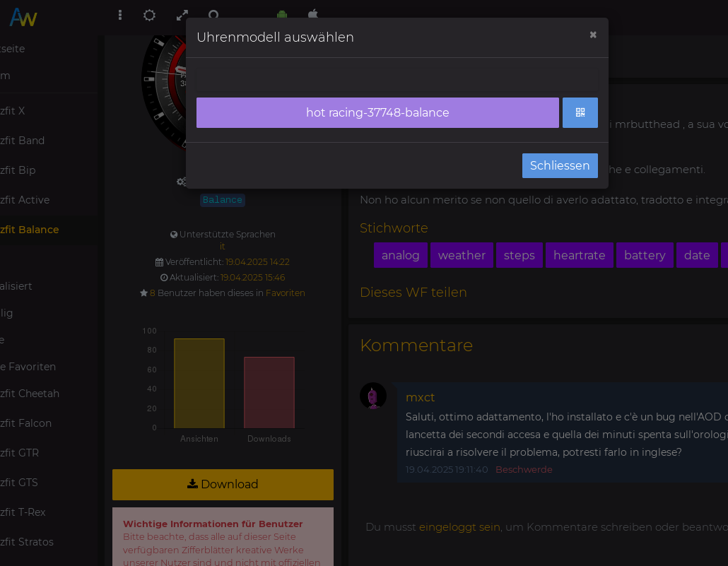This screenshot has width=728, height=566.
Task: Select the 'weather' keyword tag
Action: tap(462, 255)
